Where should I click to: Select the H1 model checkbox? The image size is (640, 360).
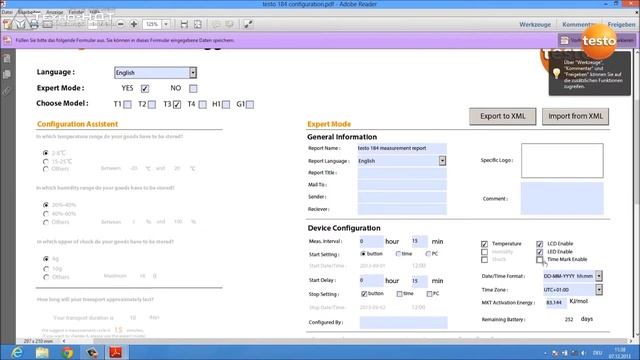coord(226,104)
